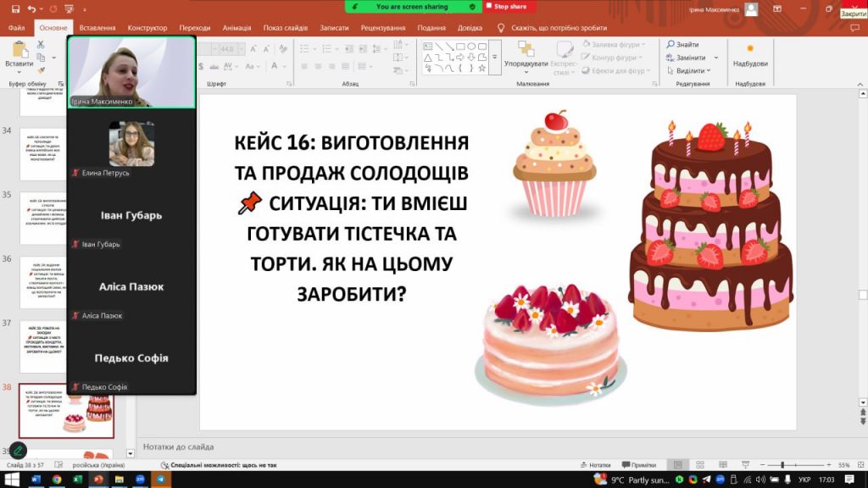The image size is (868, 488).
Task: Switch to the Transitions (Переходи) tab
Action: [x=195, y=27]
